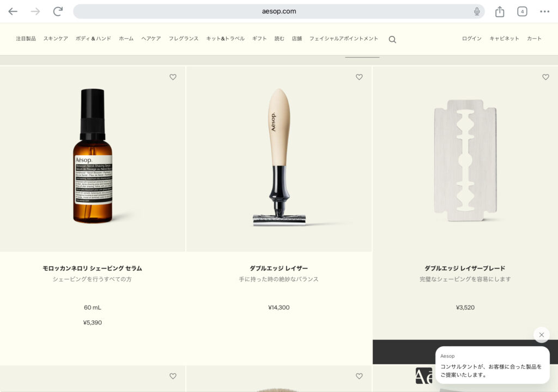
Task: Open the browser share sheet icon
Action: (x=500, y=11)
